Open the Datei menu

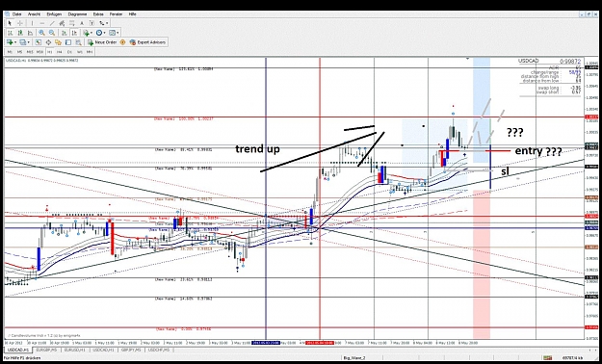pos(17,14)
